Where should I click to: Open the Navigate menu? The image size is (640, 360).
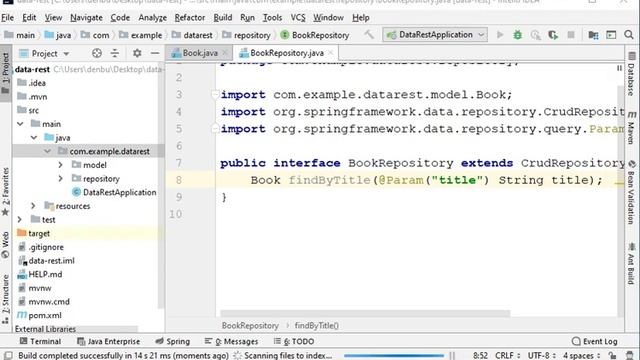pyautogui.click(x=86, y=18)
